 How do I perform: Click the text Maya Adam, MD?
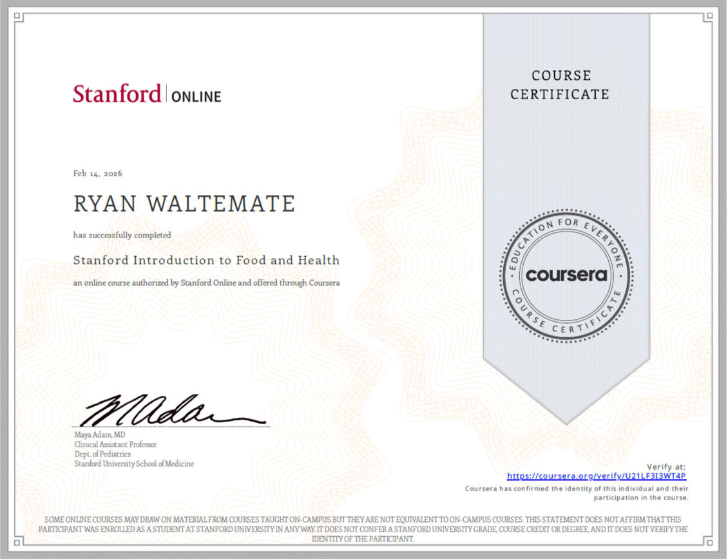pos(100,434)
